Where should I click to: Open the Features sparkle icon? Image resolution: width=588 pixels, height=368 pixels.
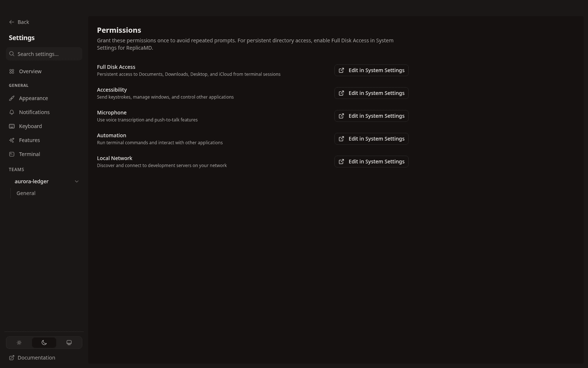point(12,140)
